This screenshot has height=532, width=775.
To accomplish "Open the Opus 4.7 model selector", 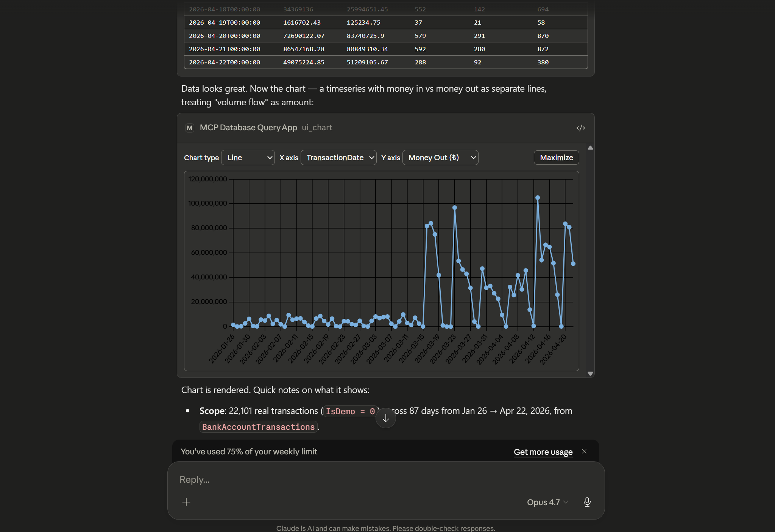I will point(547,502).
